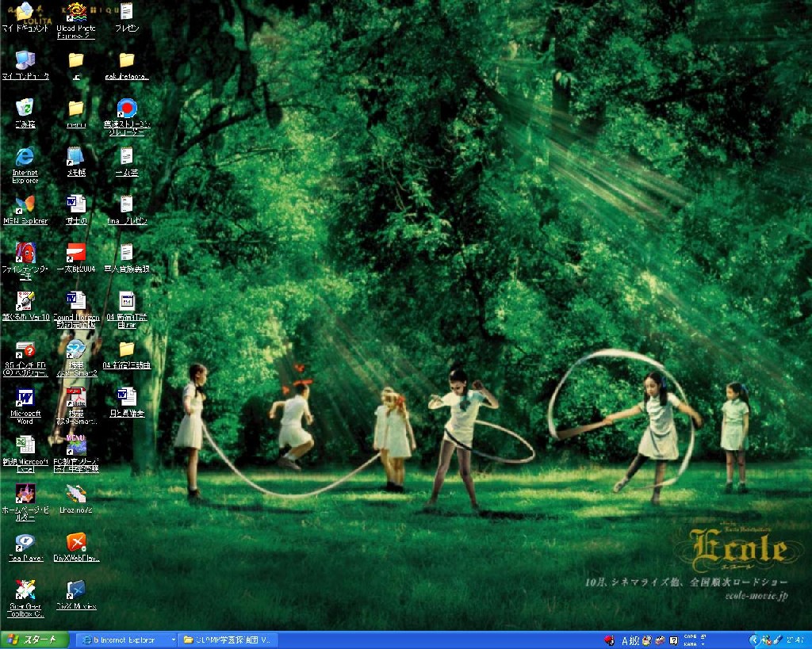Screen dimensions: 812x649
Task: Launch Ulead Photo Express 2 shortcut
Action: tap(76, 20)
